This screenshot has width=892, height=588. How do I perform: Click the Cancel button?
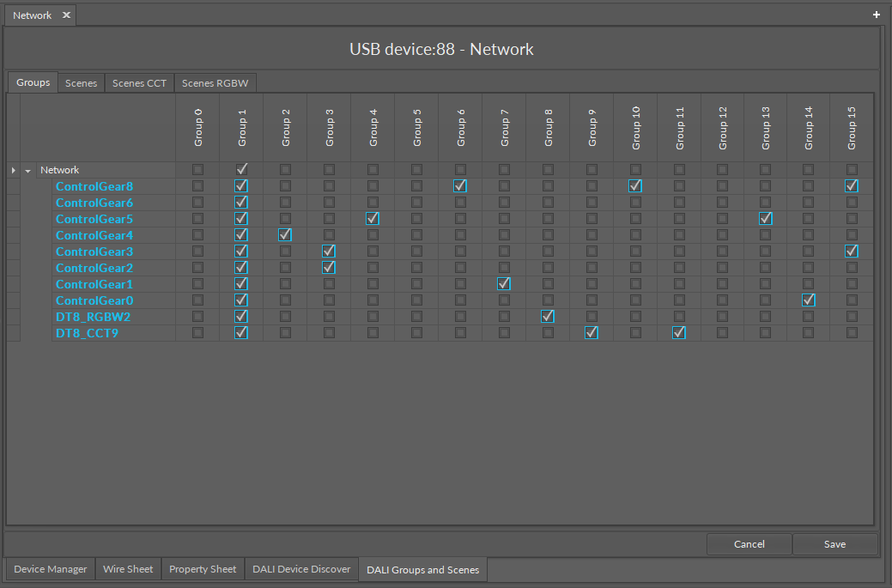tap(749, 544)
